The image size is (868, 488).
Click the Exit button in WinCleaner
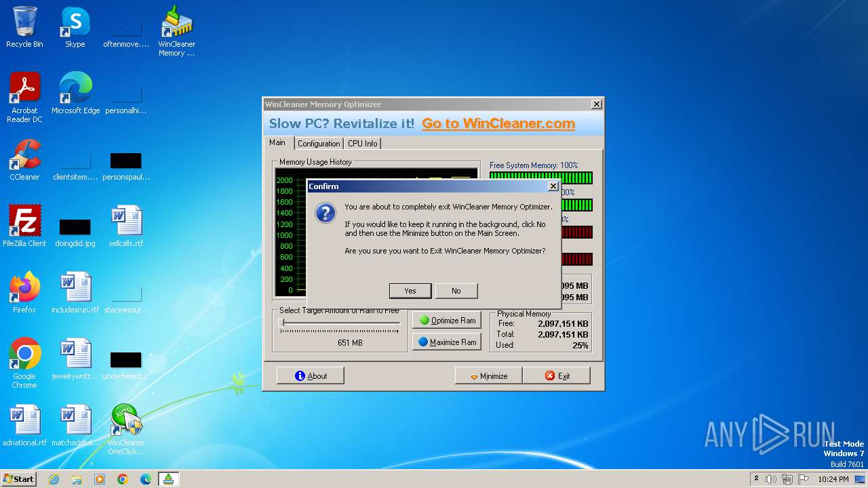tap(557, 376)
